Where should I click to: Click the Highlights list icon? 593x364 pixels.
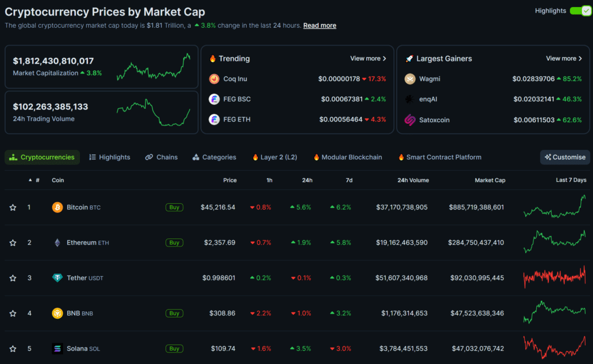92,157
